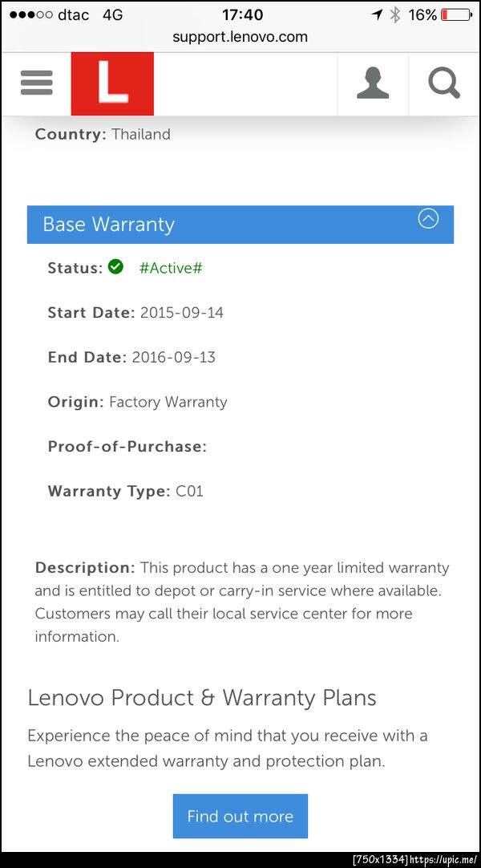Tap the Warranty Type C01 row
Viewport: 481px width, 868px height.
(x=126, y=491)
